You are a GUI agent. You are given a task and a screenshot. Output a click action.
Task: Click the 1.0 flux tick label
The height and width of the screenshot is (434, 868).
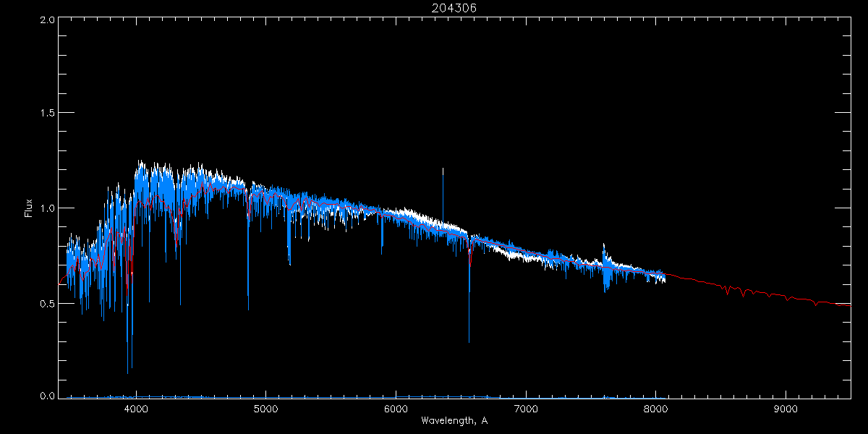48,208
